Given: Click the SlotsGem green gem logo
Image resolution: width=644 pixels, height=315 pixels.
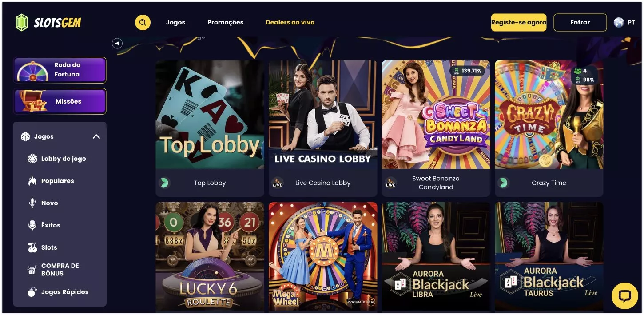Looking at the screenshot, I should coord(21,22).
